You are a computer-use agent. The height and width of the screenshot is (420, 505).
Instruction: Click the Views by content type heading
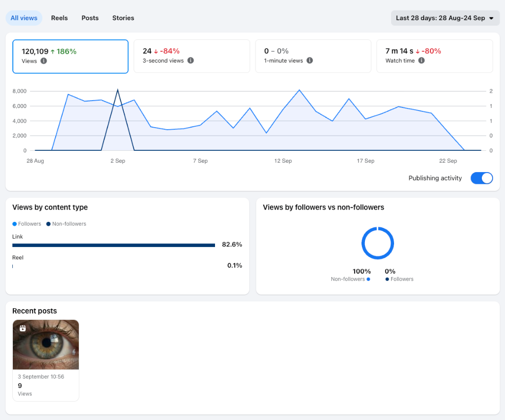(x=50, y=207)
